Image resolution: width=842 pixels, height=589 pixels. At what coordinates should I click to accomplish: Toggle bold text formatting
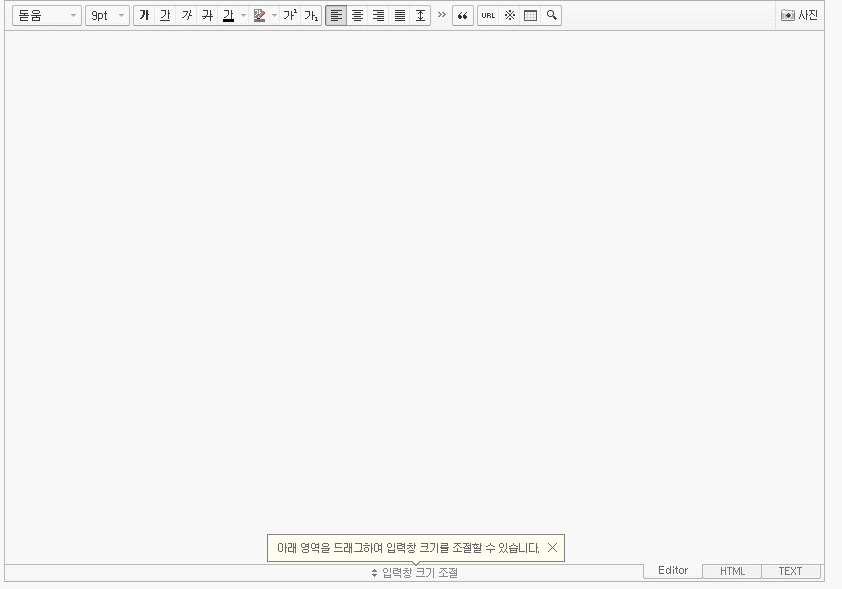146,15
